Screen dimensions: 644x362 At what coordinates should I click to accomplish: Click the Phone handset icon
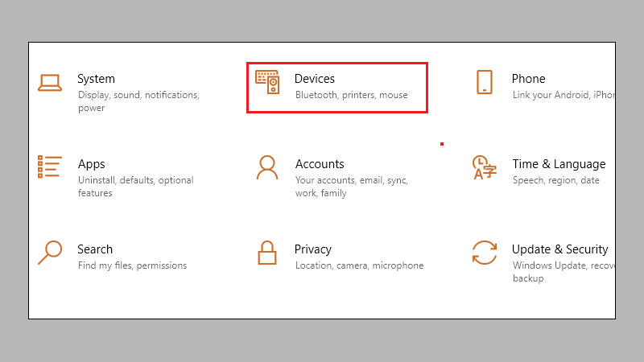pyautogui.click(x=485, y=82)
